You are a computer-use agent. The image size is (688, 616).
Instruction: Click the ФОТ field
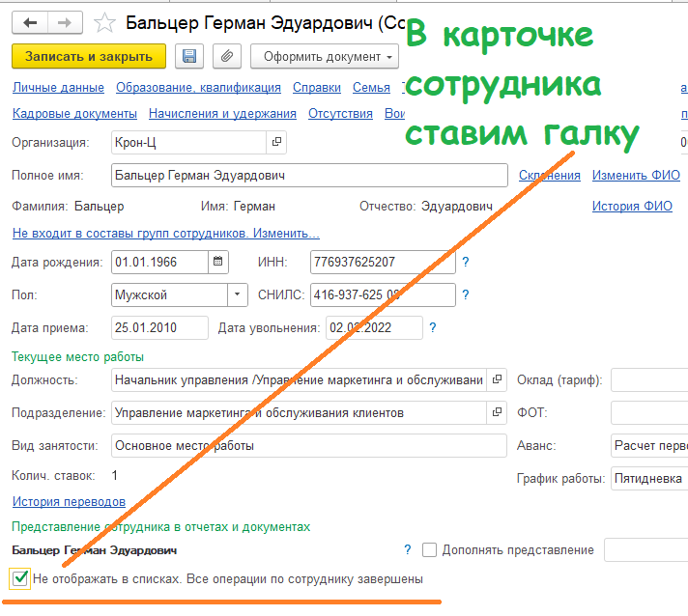click(649, 412)
